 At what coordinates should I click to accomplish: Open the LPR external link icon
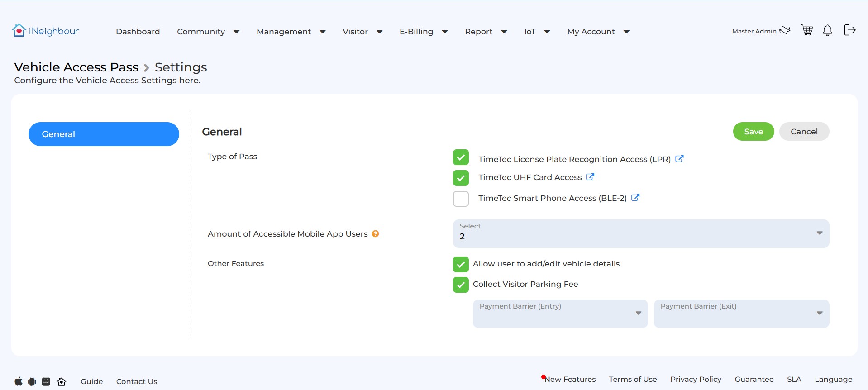coord(679,158)
